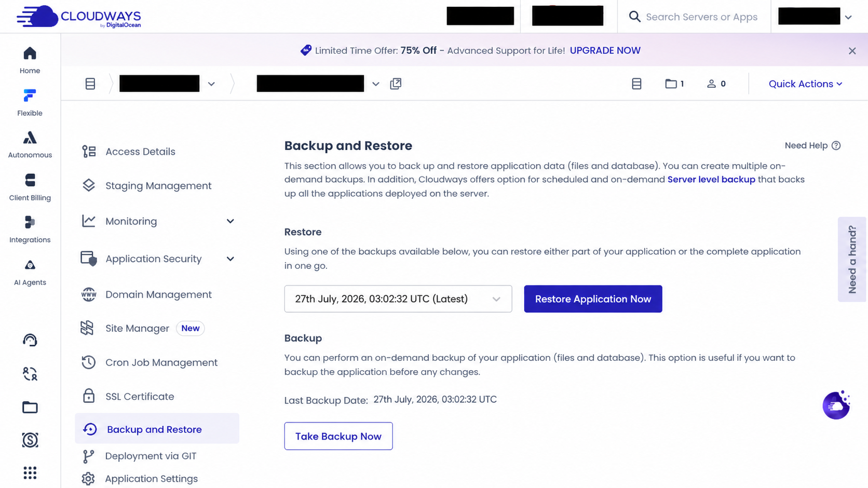Viewport: 868px width, 488px height.
Task: Click the Need Help question mark icon
Action: click(836, 145)
